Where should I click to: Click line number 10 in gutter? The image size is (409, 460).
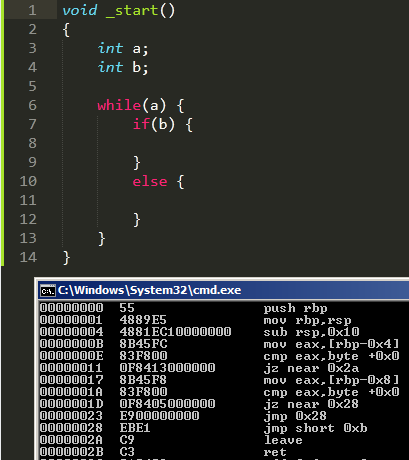28,181
